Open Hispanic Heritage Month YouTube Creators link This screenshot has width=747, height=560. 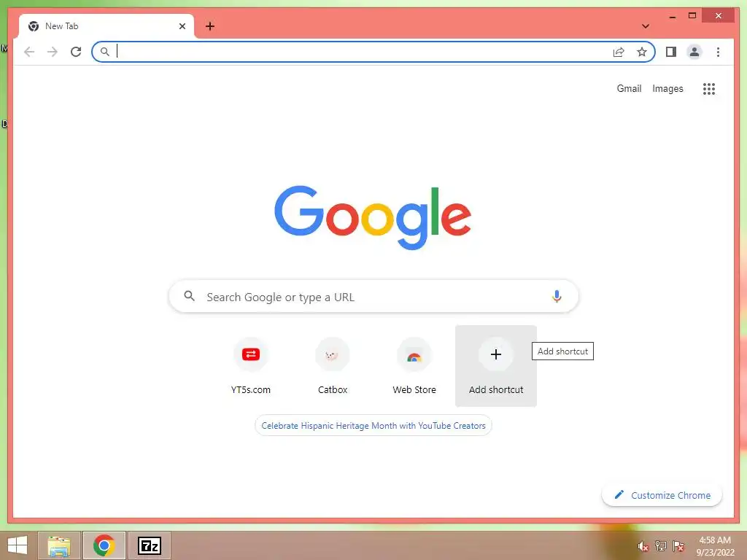point(373,426)
